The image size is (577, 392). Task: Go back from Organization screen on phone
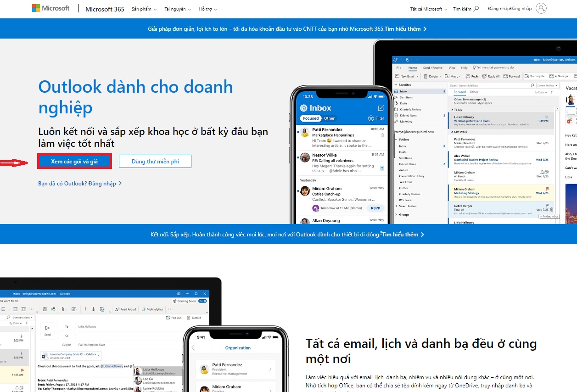[x=193, y=348]
